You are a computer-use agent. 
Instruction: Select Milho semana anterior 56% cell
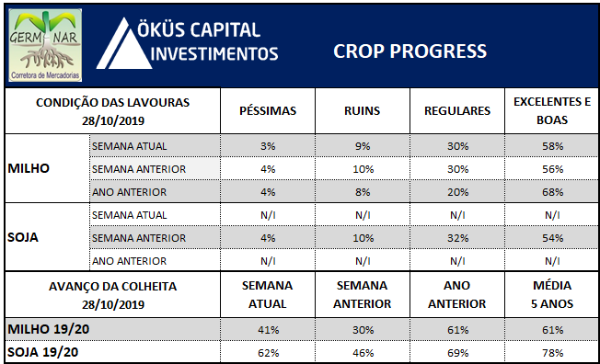552,168
